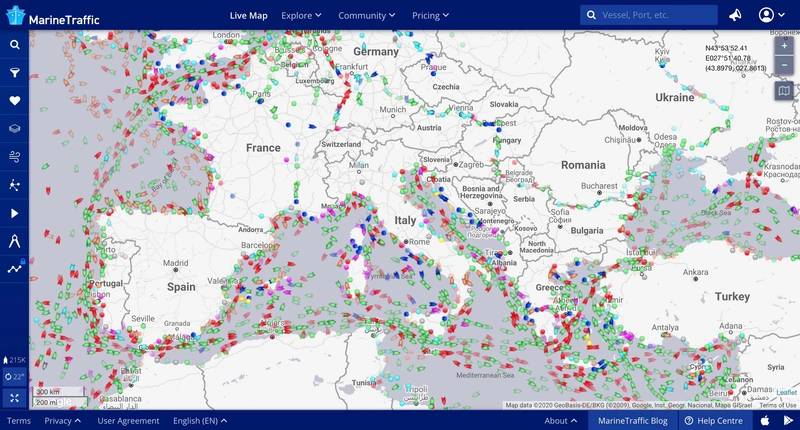Expand the Explore dropdown menu
The width and height of the screenshot is (800, 430).
301,15
